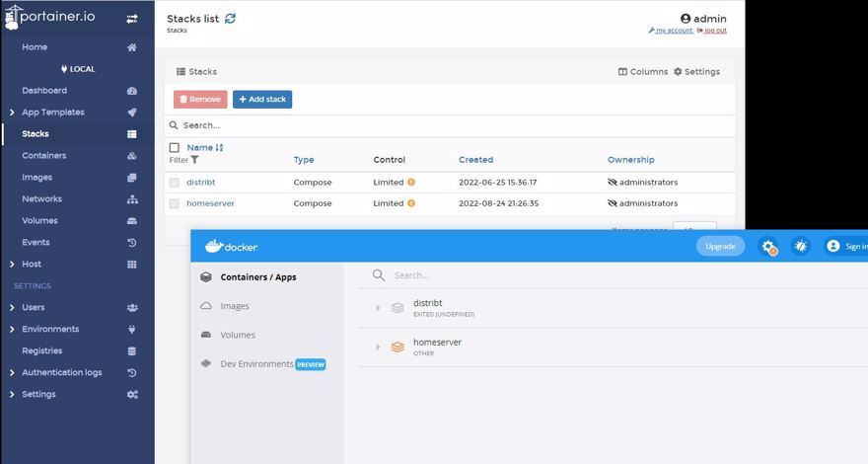Viewport: 868px width, 464px height.
Task: Expand the distribt app in Docker Desktop
Action: click(378, 308)
